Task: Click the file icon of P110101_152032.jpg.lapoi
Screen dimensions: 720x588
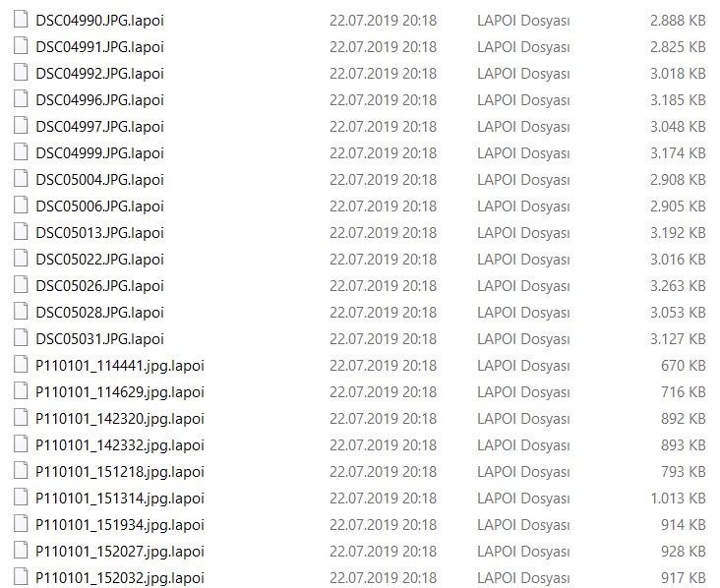Action: coord(21,577)
